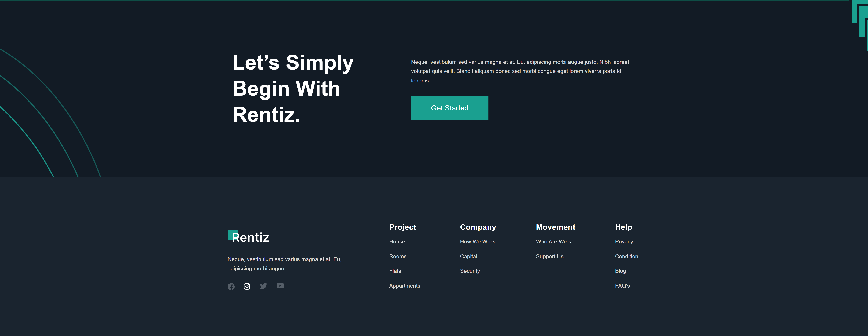Screen dimensions: 868x336
Task: View the Privacy link under Help
Action: point(624,242)
